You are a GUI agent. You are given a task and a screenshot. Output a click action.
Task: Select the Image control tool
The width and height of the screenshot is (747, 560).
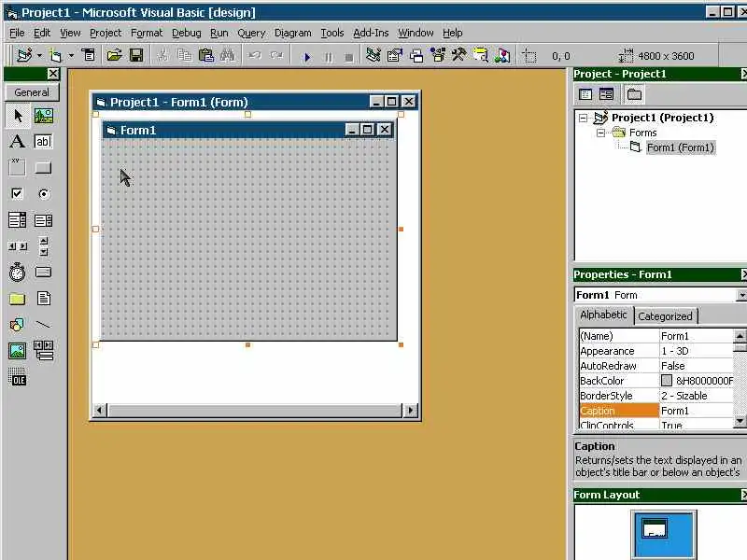click(x=18, y=351)
